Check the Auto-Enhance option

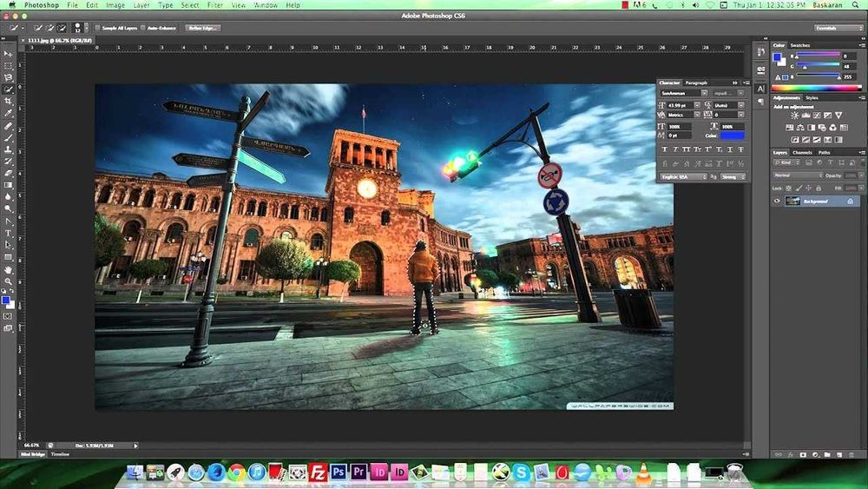click(x=144, y=28)
